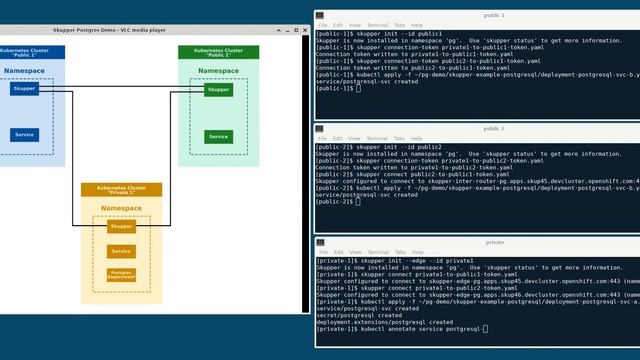Click the blue 'Namespace' label in Public 1
640x360 pixels.
pos(24,71)
